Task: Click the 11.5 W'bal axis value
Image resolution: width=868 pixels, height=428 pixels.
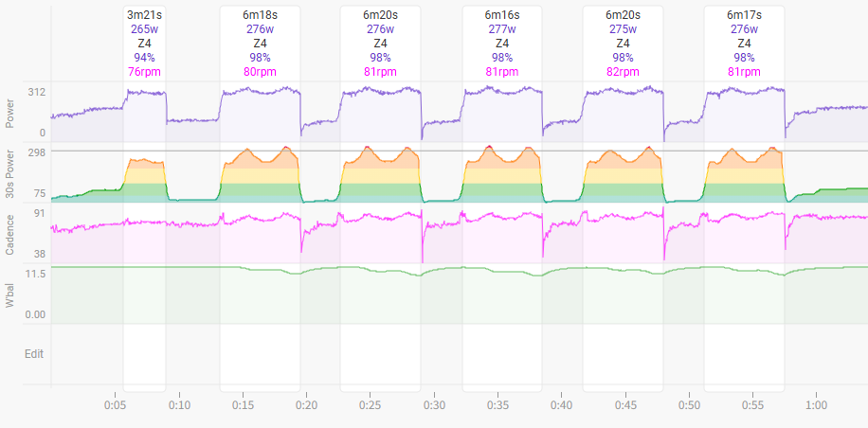Action: tap(35, 273)
